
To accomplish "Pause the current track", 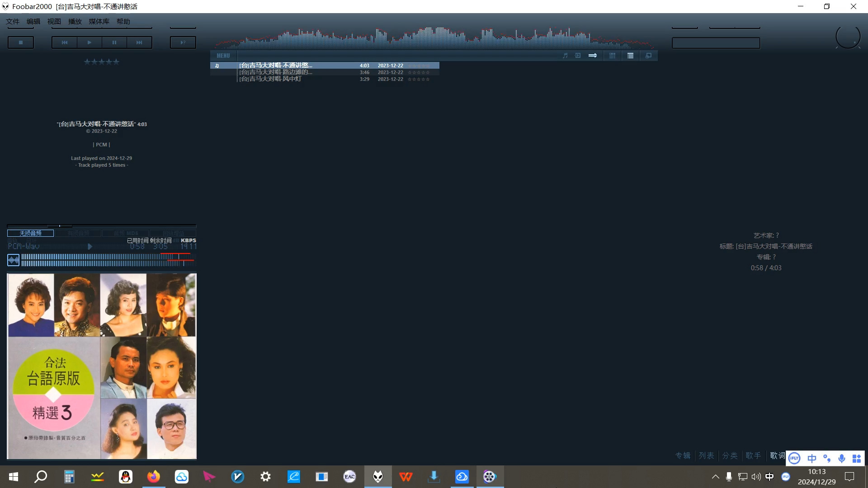I will click(114, 42).
